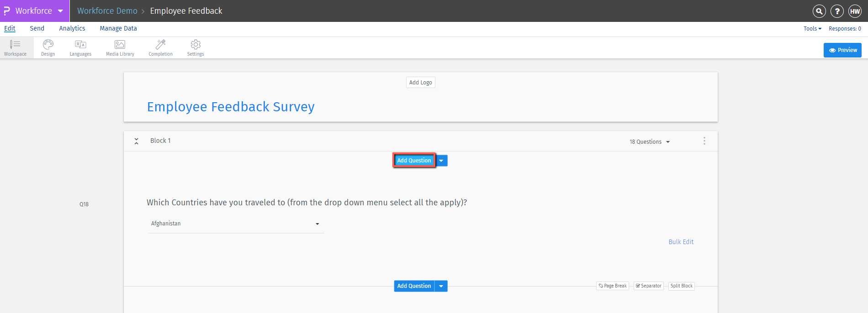The width and height of the screenshot is (868, 313).
Task: Open the Languages icon
Action: pyautogui.click(x=80, y=47)
